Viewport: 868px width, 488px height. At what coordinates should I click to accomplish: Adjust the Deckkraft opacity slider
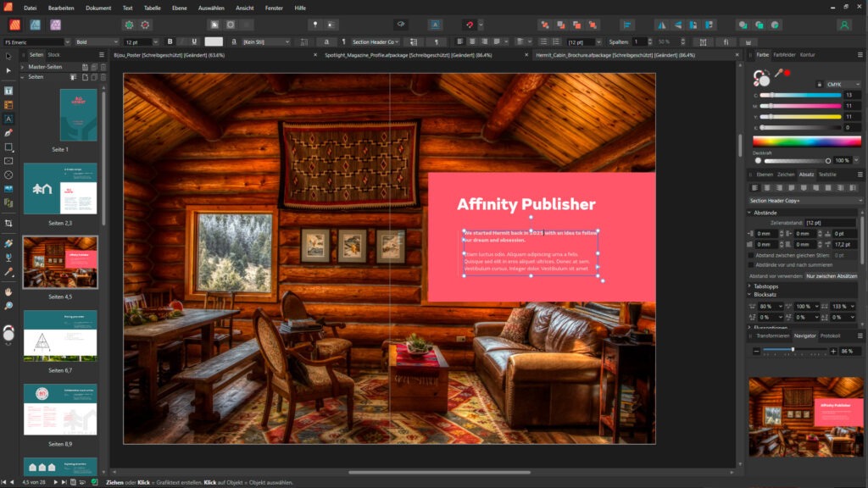point(796,161)
